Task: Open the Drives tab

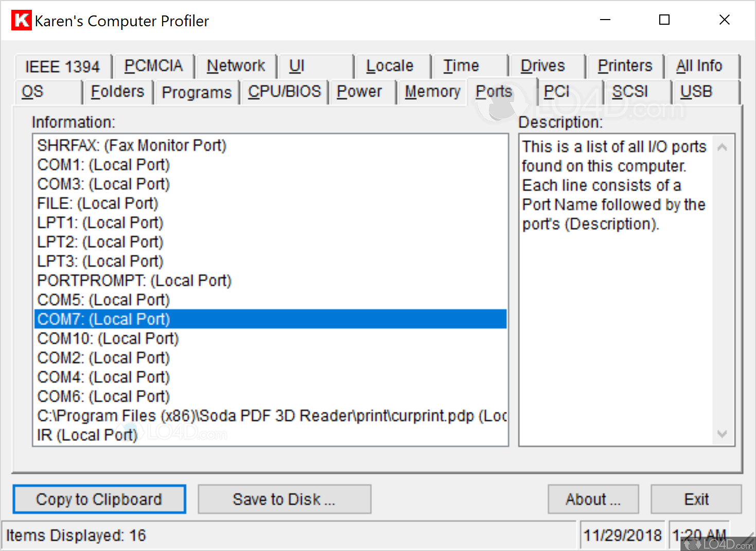Action: coord(542,66)
